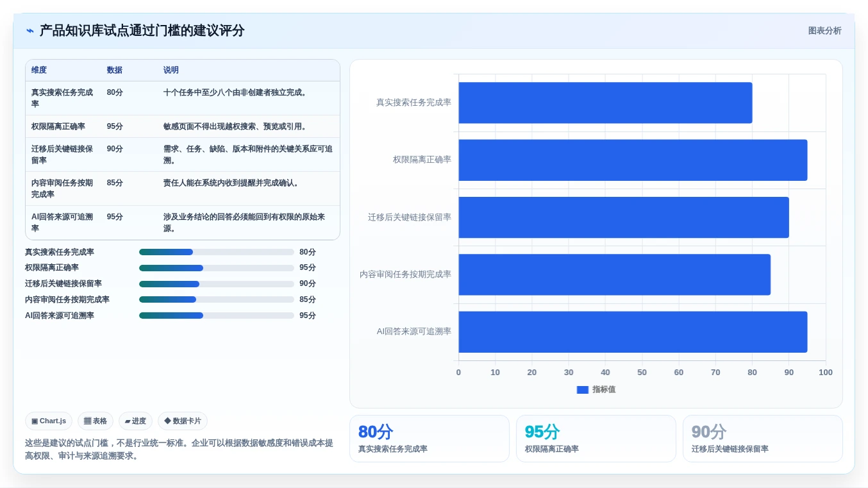
Task: Click table cell AI回答来源可追溯率
Action: (63, 223)
